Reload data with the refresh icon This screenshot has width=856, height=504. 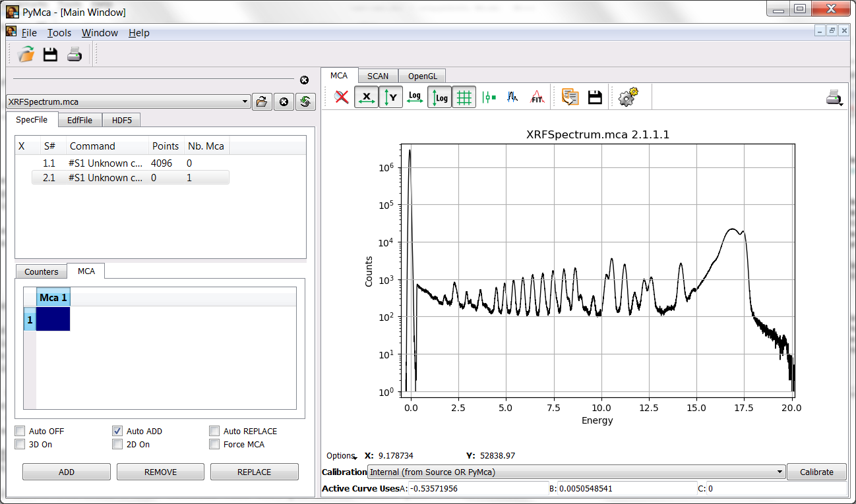coord(305,101)
